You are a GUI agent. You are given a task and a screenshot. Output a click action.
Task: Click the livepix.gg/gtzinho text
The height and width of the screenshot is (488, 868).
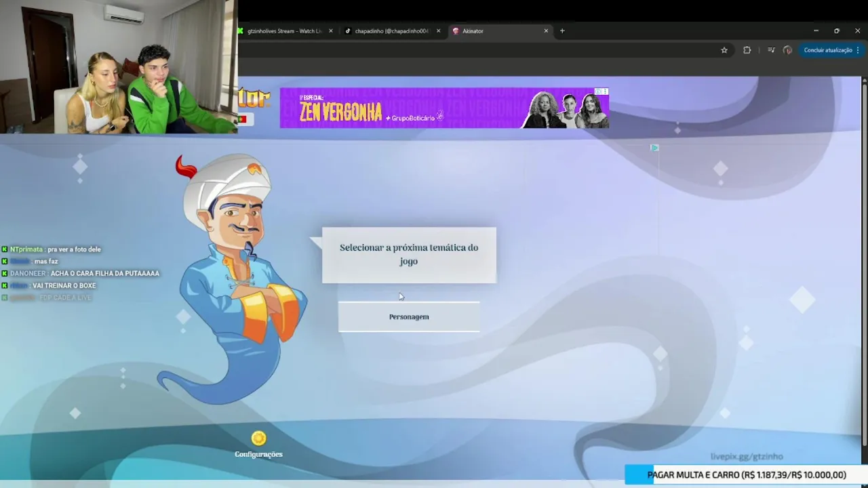pos(747,457)
